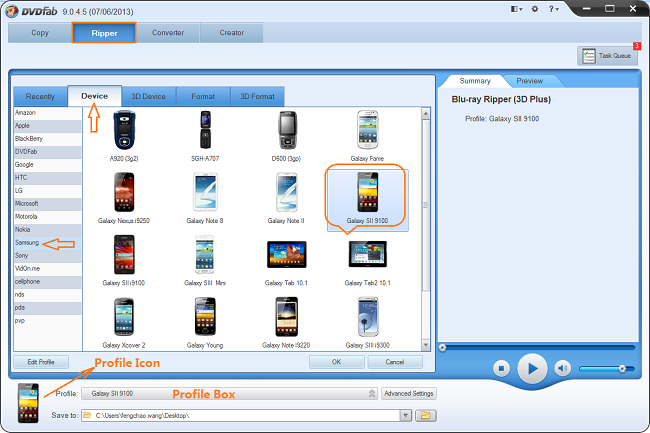Viewport: 650px width, 433px height.
Task: Click the Edit Profile button
Action: pos(41,362)
